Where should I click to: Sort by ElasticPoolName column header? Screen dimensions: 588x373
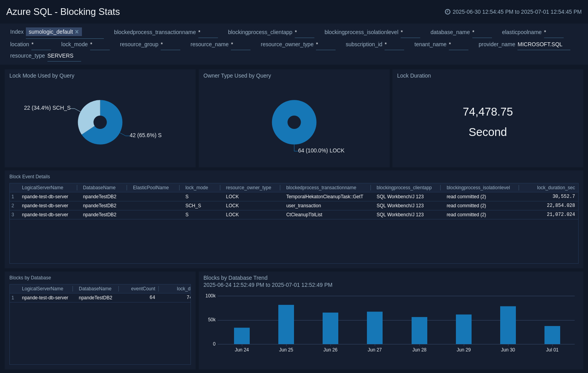151,188
